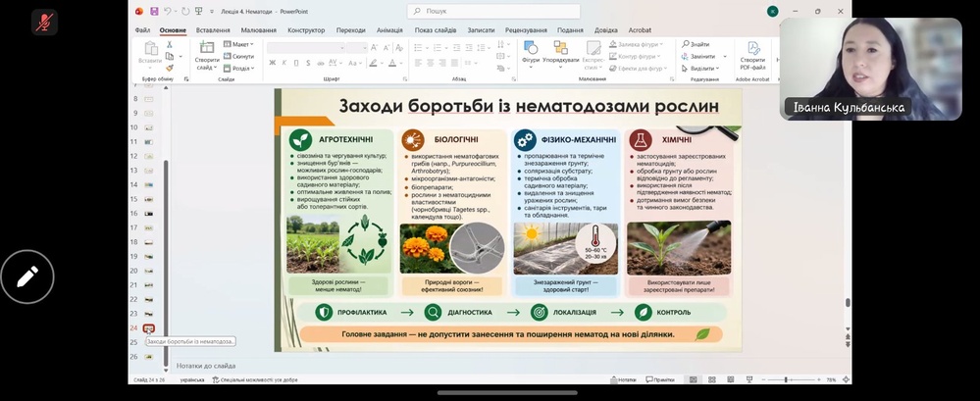Open Макет layout dropdown
The width and height of the screenshot is (980, 401).
click(x=238, y=44)
